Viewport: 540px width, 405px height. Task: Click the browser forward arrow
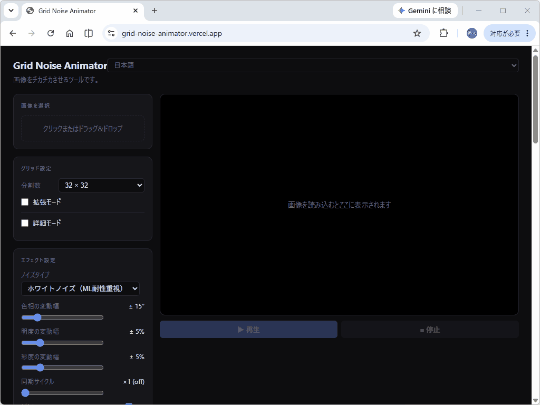pos(31,33)
